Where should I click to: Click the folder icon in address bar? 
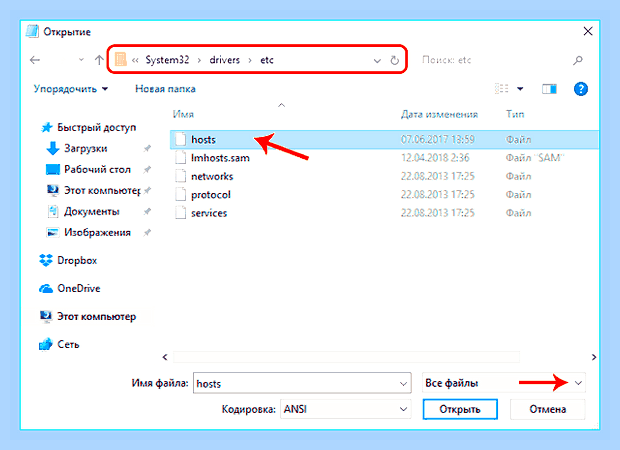point(121,60)
